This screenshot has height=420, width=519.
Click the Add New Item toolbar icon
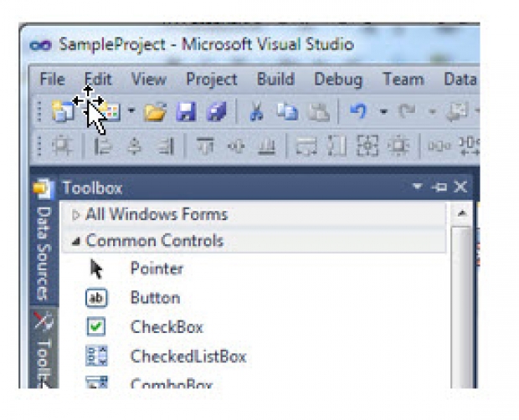(x=109, y=112)
